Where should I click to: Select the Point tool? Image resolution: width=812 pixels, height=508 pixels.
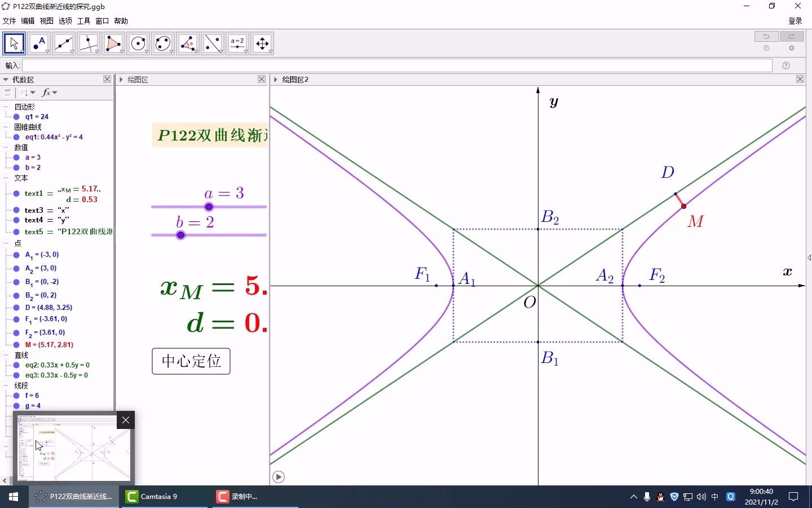coord(39,43)
